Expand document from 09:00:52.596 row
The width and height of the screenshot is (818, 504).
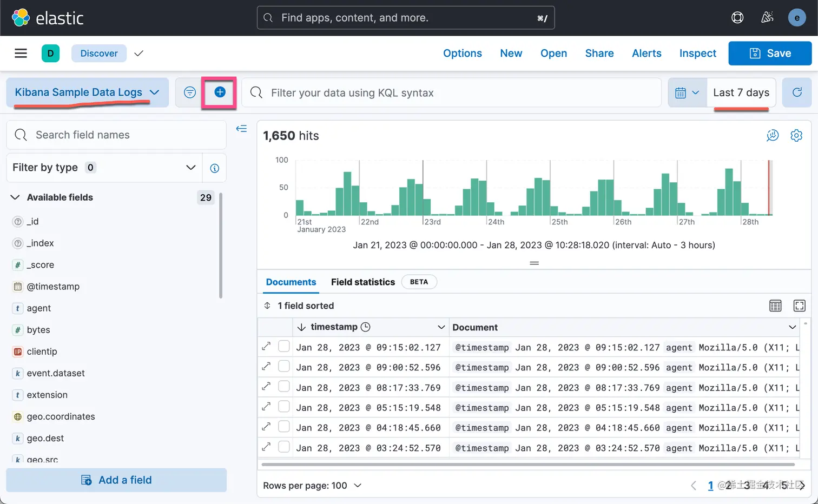(x=266, y=366)
